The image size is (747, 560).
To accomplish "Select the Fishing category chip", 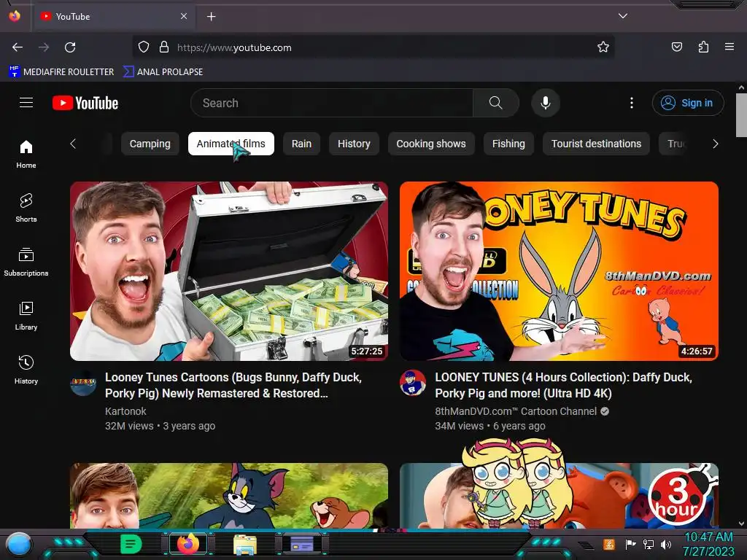I will [508, 144].
